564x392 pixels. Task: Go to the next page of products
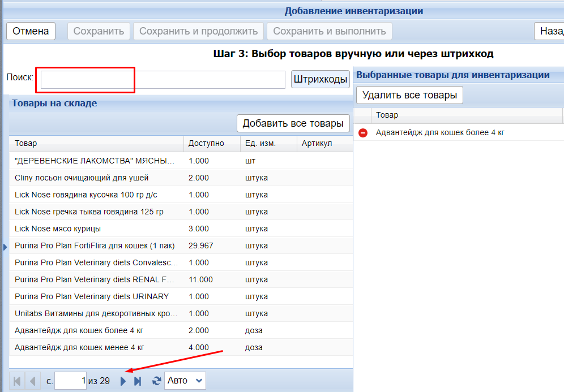click(x=123, y=381)
